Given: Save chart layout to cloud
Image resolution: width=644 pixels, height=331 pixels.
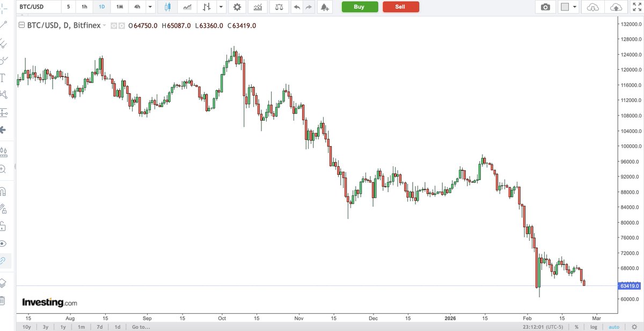Looking at the screenshot, I should [615, 7].
